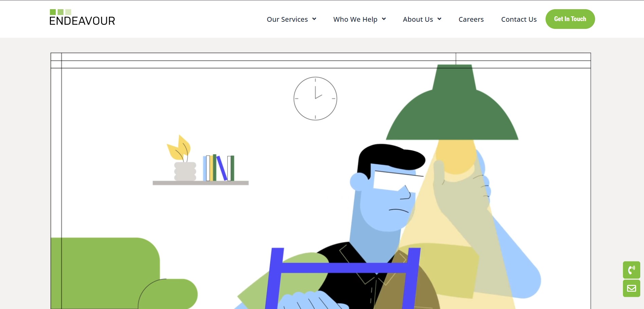The height and width of the screenshot is (309, 644).
Task: Expand the Our Services chevron arrow
Action: [x=314, y=19]
